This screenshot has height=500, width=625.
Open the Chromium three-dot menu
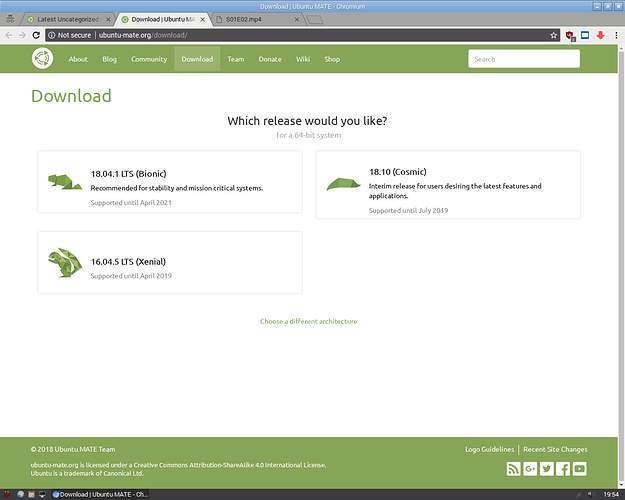click(616, 35)
